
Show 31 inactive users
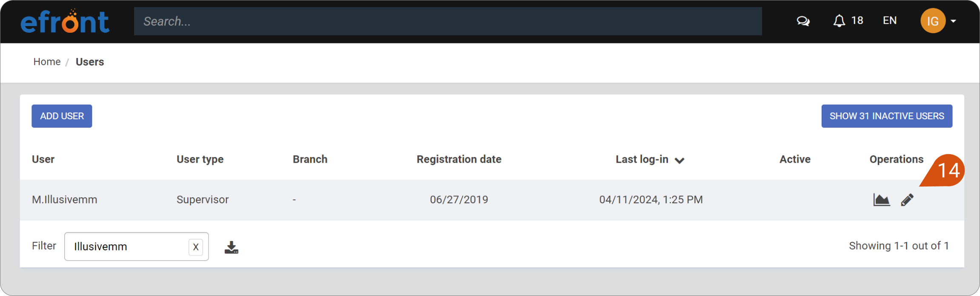tap(887, 116)
